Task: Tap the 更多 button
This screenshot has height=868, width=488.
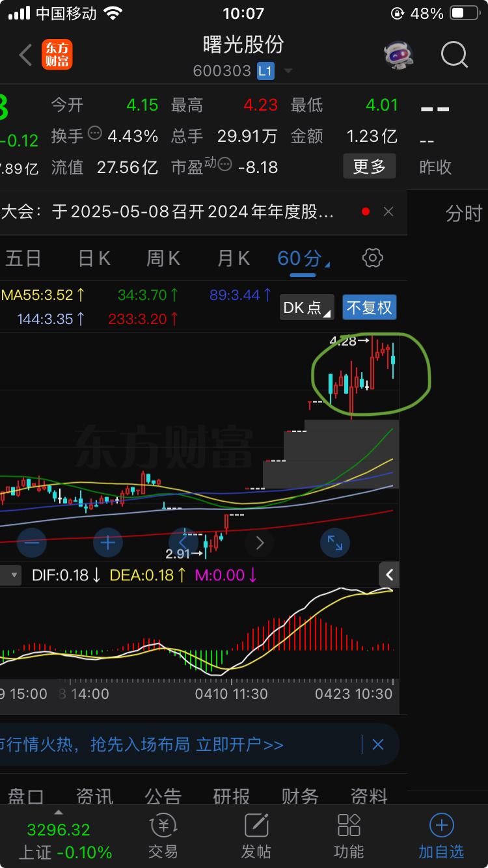Action: tap(369, 167)
